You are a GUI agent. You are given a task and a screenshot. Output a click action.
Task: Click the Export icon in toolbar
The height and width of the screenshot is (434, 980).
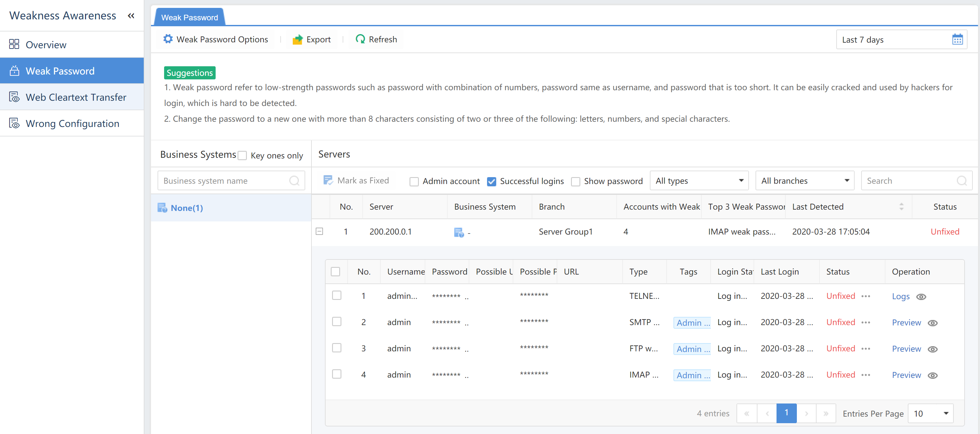pos(297,40)
